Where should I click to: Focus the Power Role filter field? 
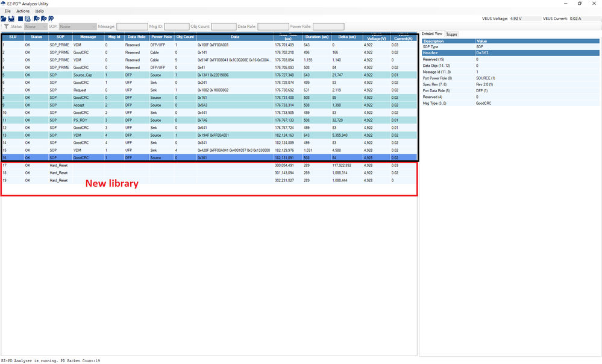[328, 27]
